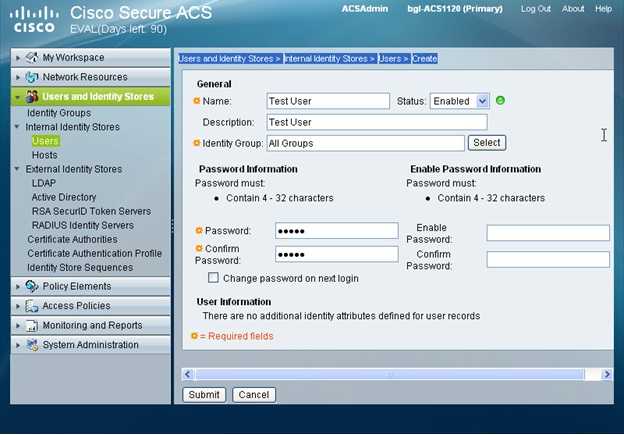Expand Network Resources section arrow
Screen dimensions: 624x435
(x=18, y=78)
